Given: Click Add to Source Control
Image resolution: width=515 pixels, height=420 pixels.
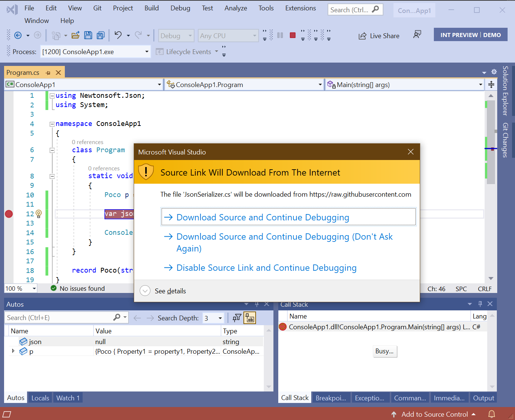Looking at the screenshot, I should pyautogui.click(x=433, y=414).
